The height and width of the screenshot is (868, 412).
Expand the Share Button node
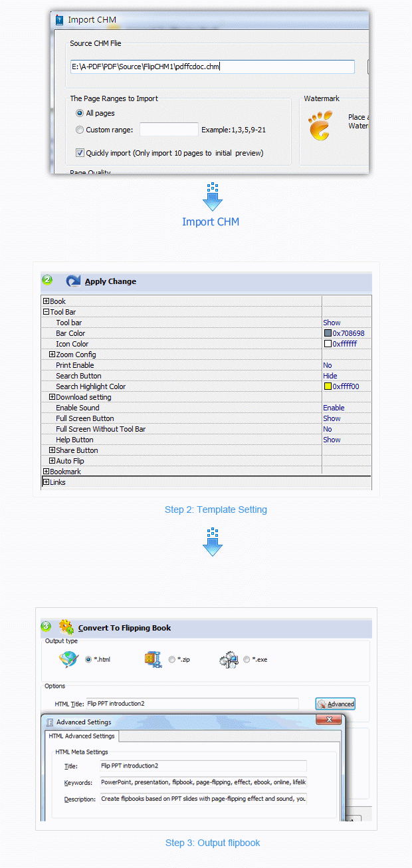[x=52, y=450]
